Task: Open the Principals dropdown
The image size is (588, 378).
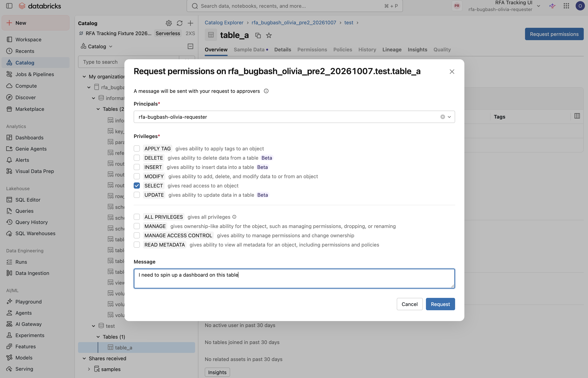Action: tap(449, 117)
